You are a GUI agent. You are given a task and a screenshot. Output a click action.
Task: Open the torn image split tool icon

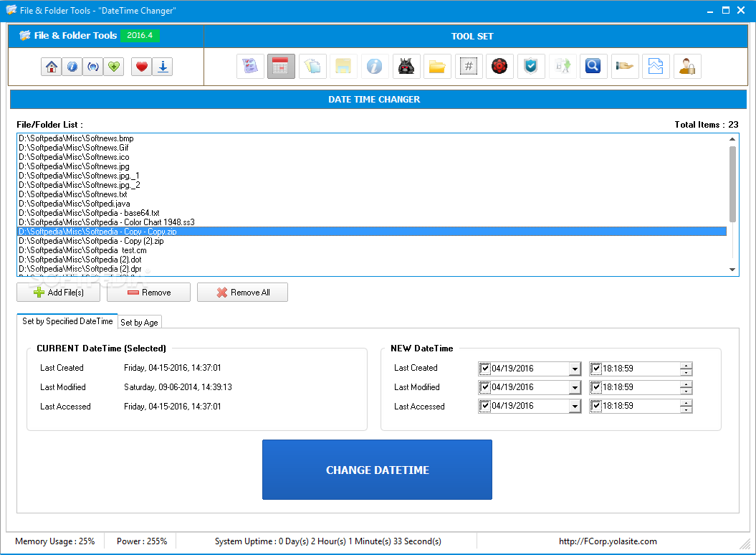point(656,66)
